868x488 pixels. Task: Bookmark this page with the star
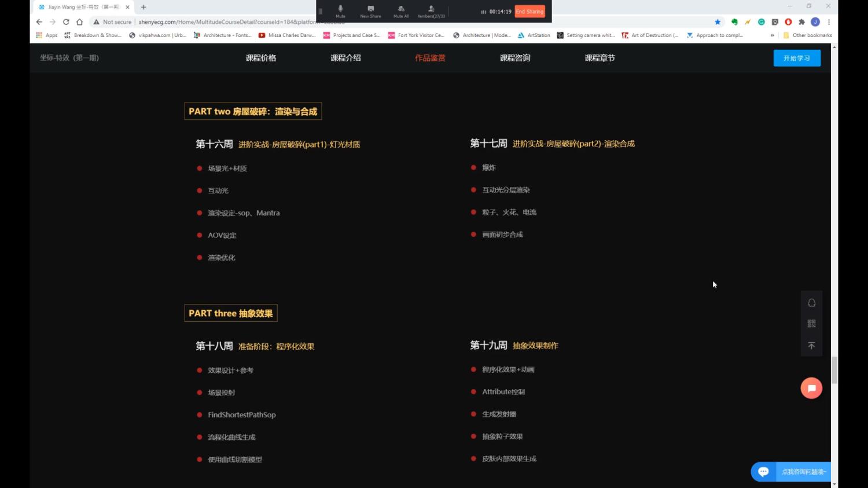tap(718, 22)
